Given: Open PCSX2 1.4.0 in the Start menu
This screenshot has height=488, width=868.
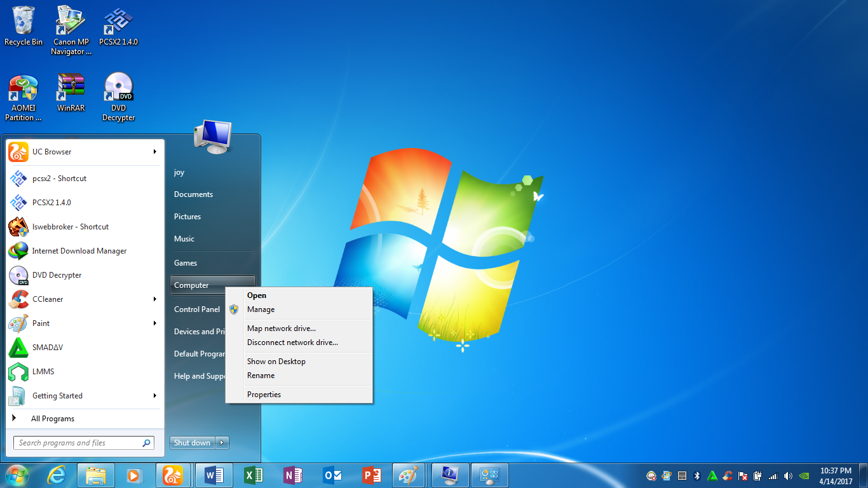Looking at the screenshot, I should (x=85, y=203).
